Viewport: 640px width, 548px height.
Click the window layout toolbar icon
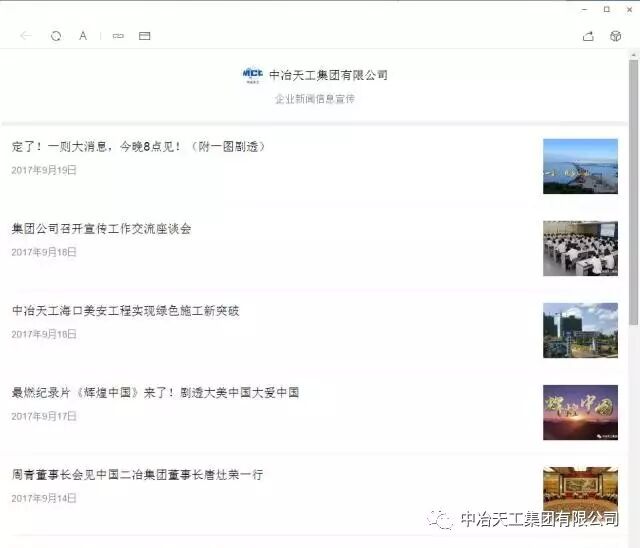tap(144, 36)
